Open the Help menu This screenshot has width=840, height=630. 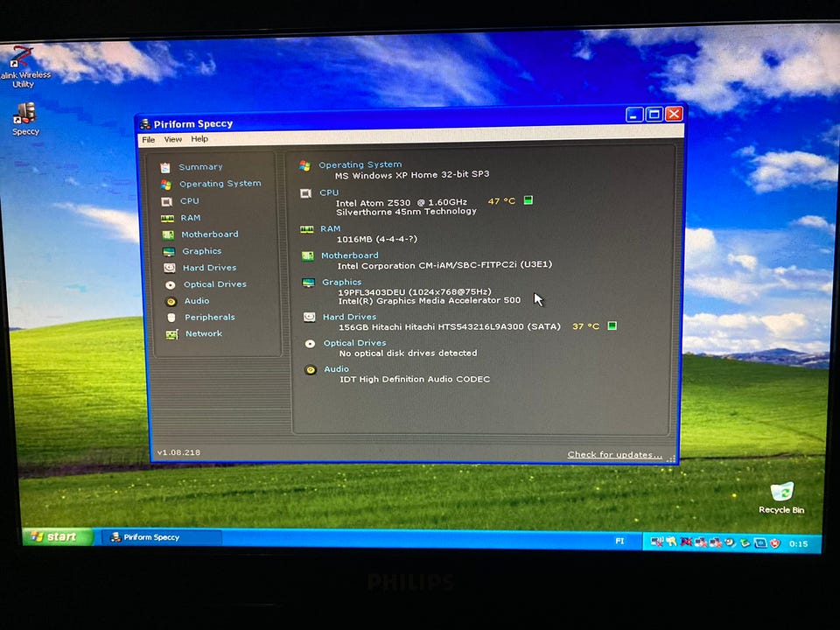click(199, 139)
